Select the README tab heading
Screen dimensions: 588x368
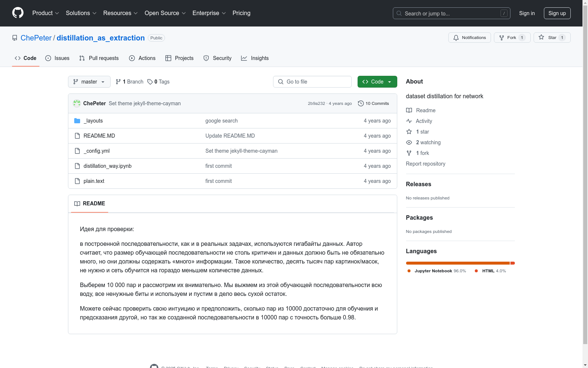(x=90, y=204)
